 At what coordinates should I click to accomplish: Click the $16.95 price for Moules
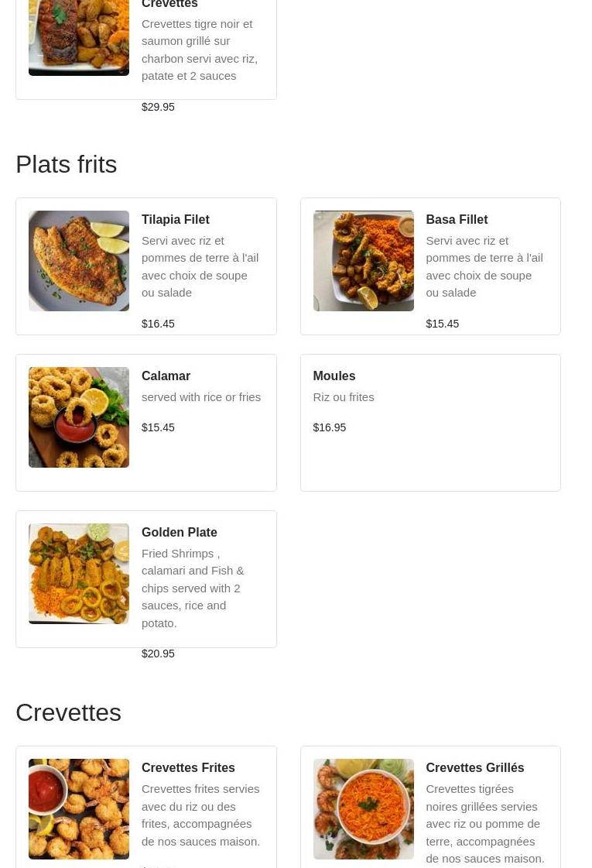(329, 427)
